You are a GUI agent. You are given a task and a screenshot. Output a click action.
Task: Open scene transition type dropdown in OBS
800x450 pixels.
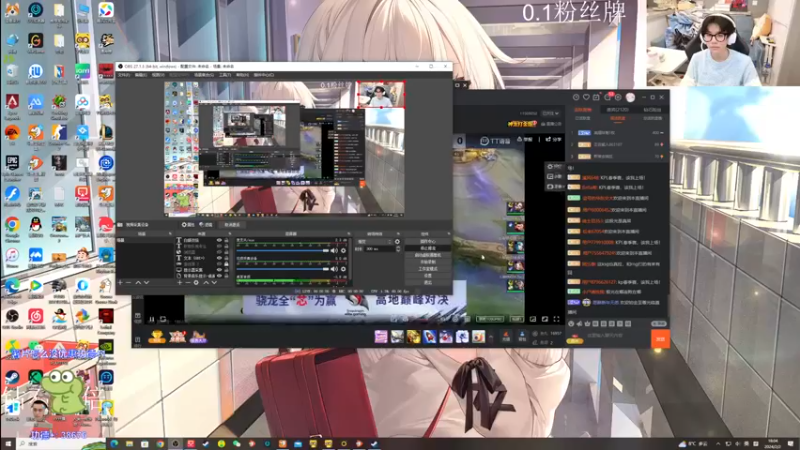click(x=374, y=241)
